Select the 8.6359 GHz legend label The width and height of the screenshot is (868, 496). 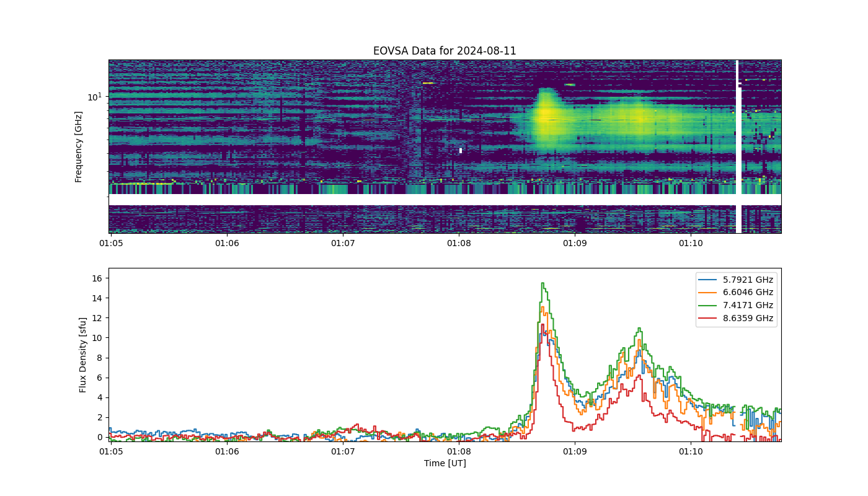pyautogui.click(x=748, y=319)
